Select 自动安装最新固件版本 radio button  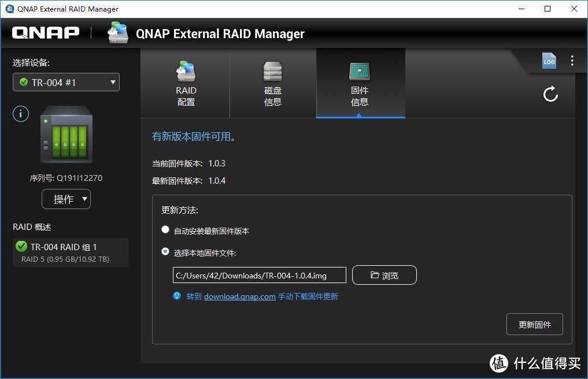click(x=165, y=229)
